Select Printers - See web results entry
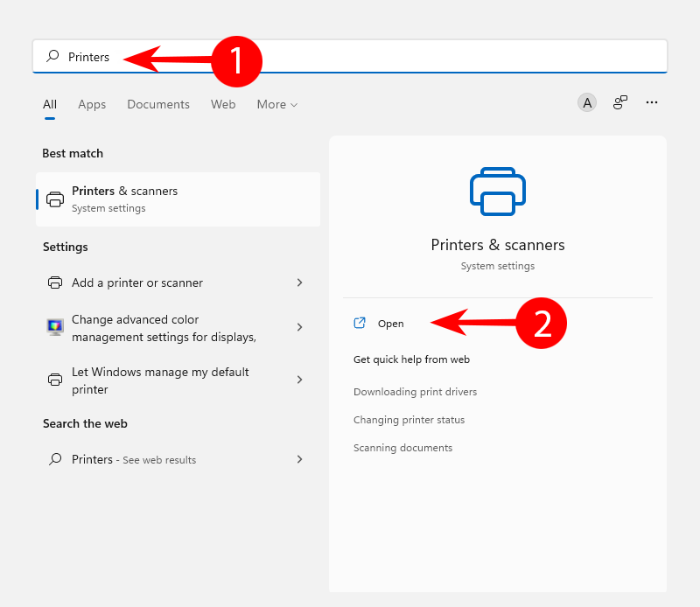700x607 pixels. point(178,459)
